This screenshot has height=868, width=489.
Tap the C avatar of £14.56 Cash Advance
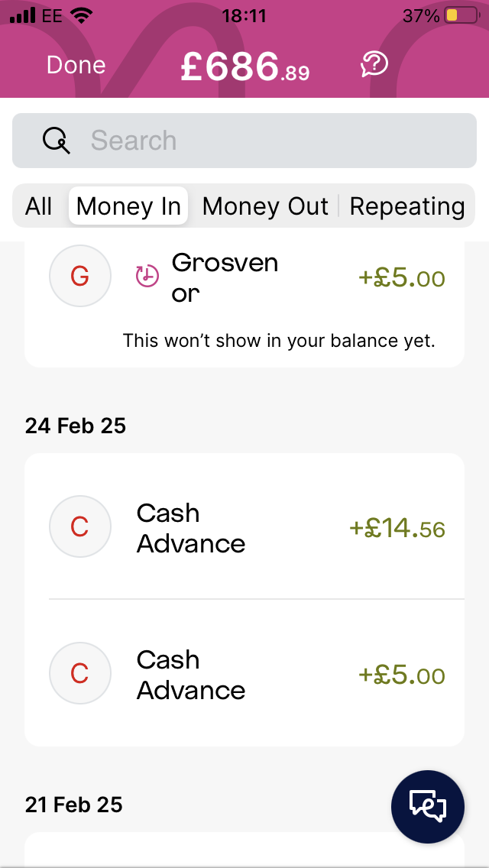pos(79,526)
